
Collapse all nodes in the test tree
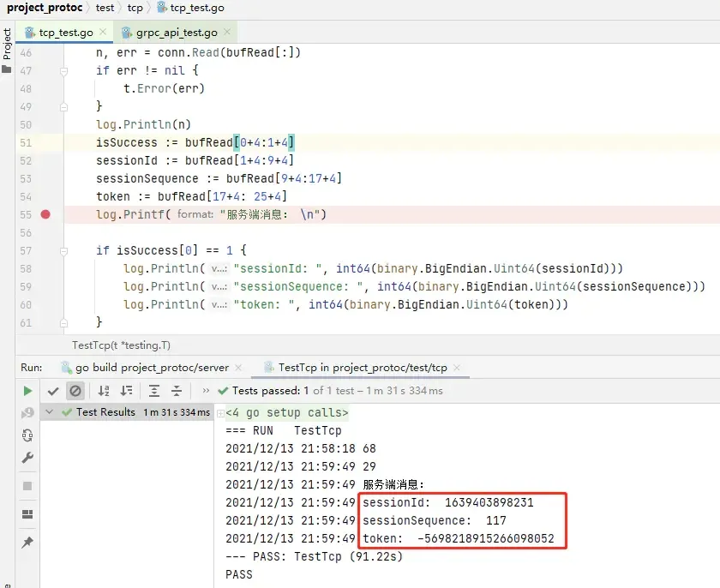pyautogui.click(x=177, y=390)
